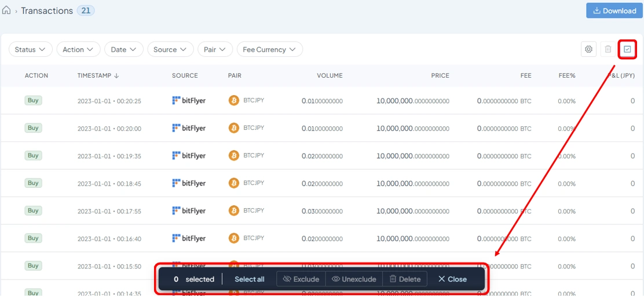Click the bitFlyer logo in the 00:20:25 row
The width and height of the screenshot is (644, 298).
(189, 100)
